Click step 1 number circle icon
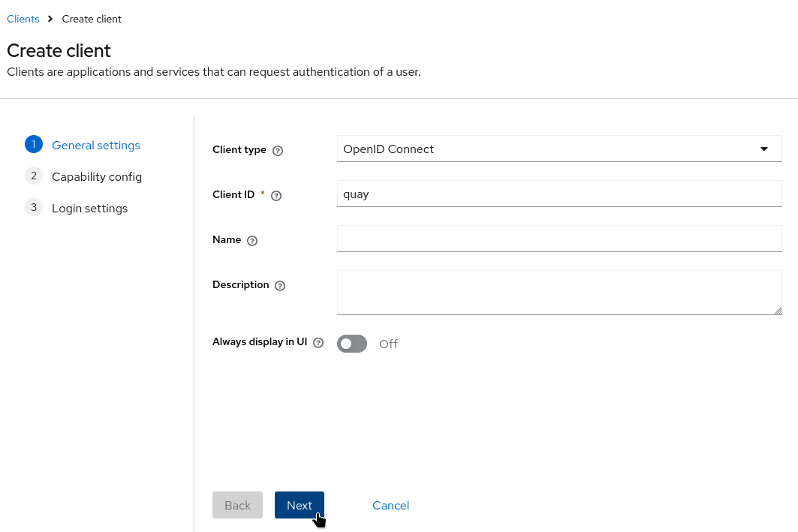Viewport: 798px width, 532px height. tap(34, 145)
